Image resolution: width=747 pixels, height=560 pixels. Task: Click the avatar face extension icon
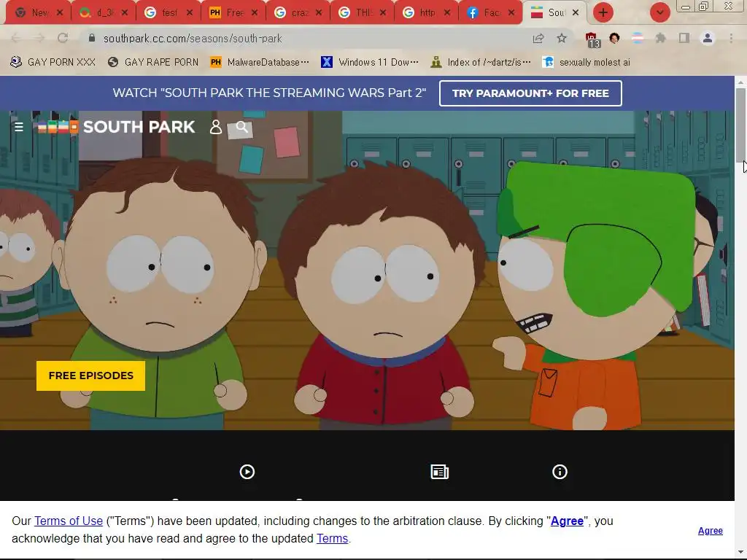[x=614, y=38]
